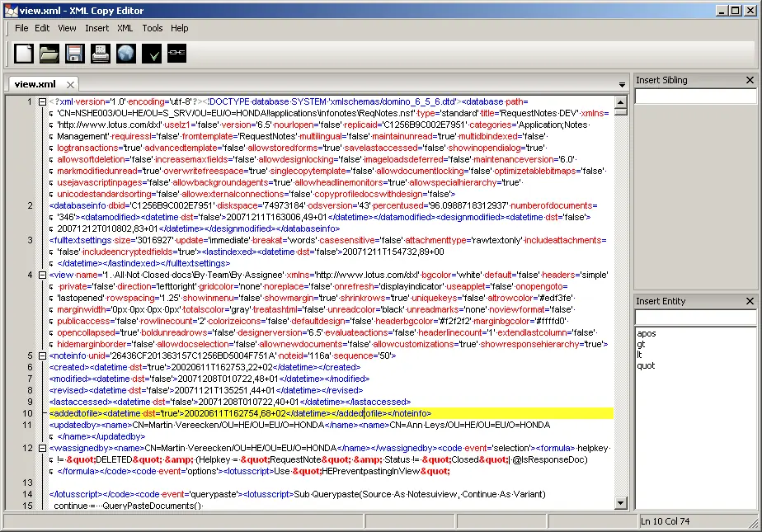Click the 'fulltextsettings' opening tag on line 3

80,241
